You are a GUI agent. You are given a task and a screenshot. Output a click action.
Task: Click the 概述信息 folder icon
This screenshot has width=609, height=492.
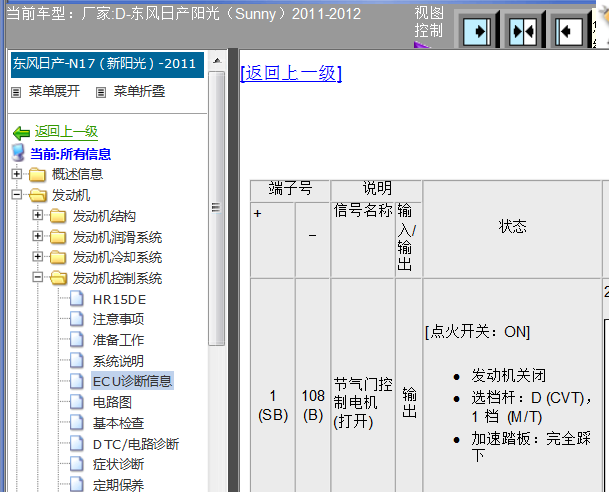click(37, 174)
